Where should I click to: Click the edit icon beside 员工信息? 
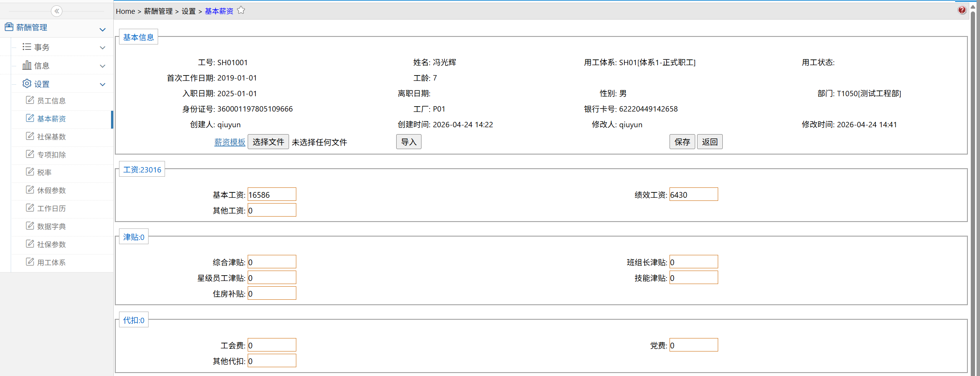(x=30, y=100)
